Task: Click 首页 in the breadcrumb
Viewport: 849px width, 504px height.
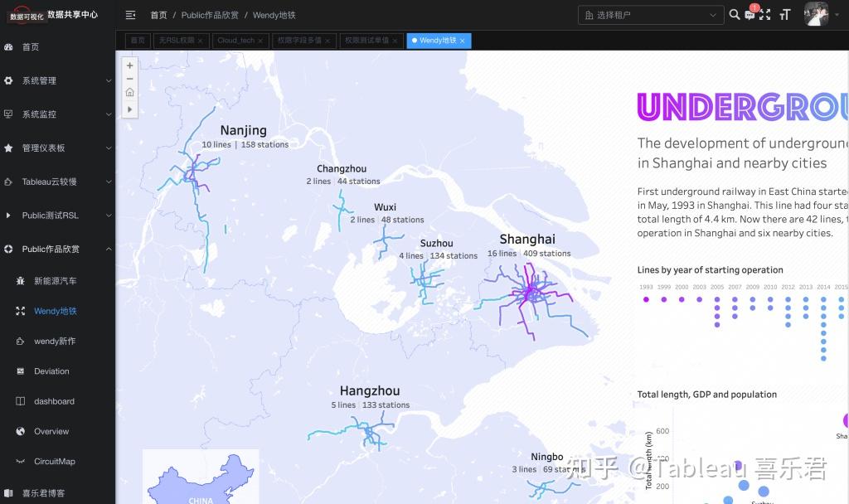Action: coord(158,14)
